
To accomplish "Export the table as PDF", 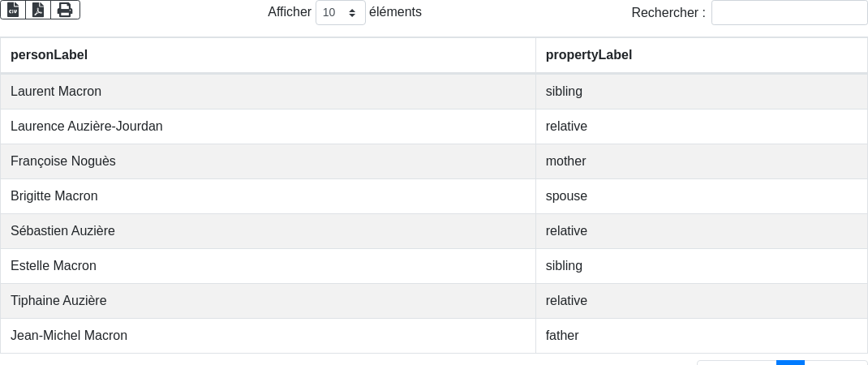I will coord(38,10).
